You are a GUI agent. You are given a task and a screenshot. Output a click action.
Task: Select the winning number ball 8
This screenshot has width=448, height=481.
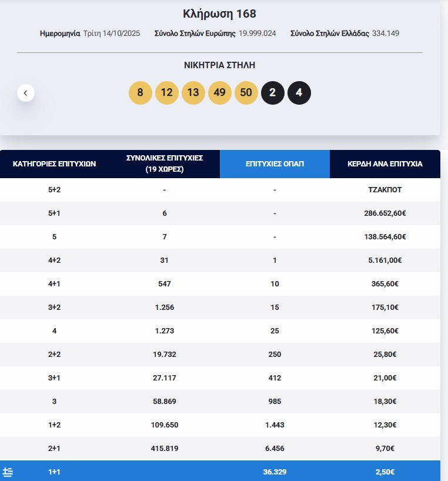coord(141,92)
